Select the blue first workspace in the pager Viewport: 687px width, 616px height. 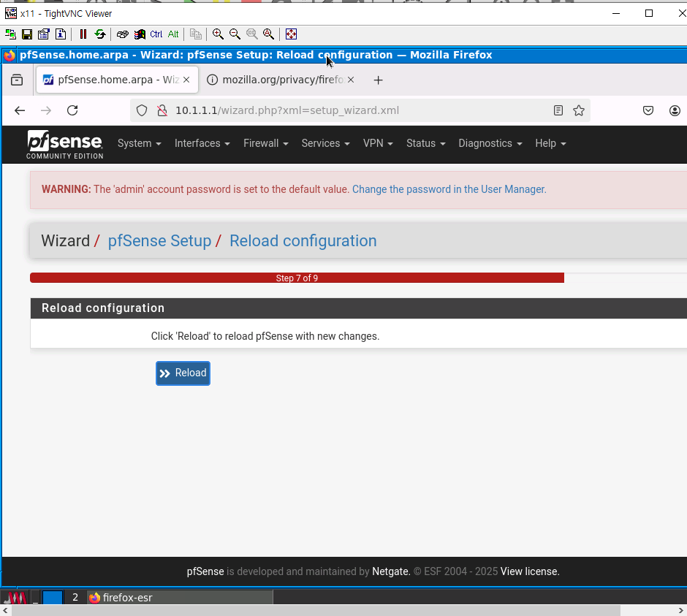pos(53,598)
